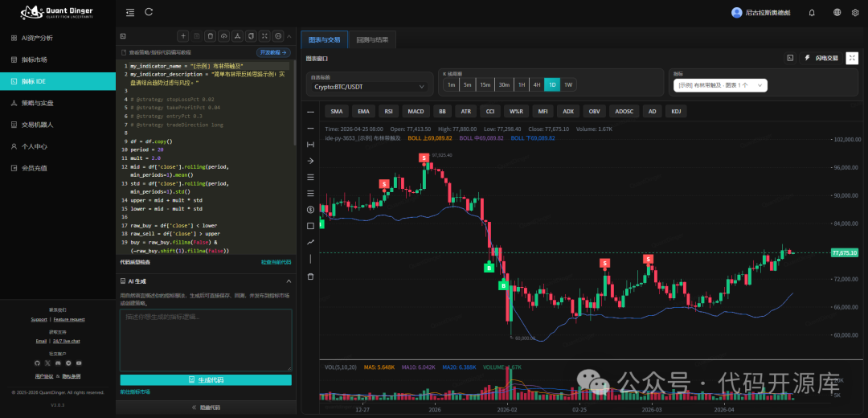This screenshot has width=868, height=418.
Task: Open Telegram social icon
Action: coord(68,363)
